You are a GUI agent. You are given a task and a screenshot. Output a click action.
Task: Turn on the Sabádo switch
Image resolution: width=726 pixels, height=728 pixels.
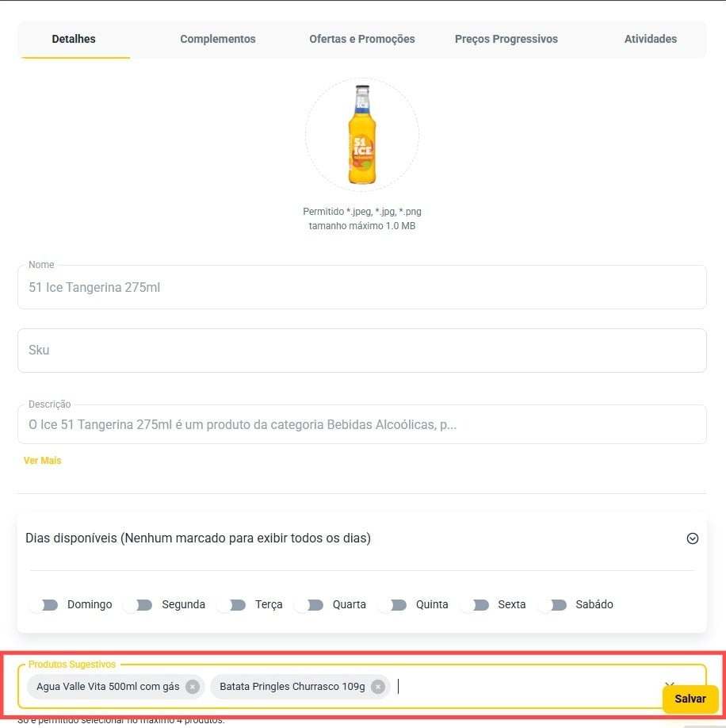pos(552,605)
